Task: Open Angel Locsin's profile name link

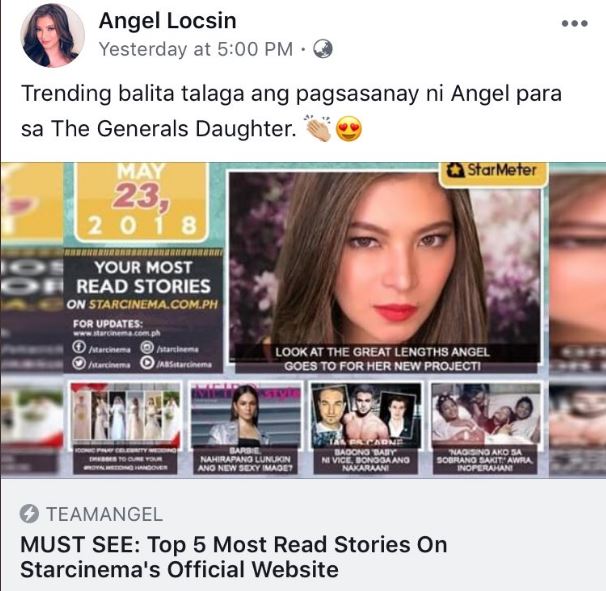Action: point(167,20)
